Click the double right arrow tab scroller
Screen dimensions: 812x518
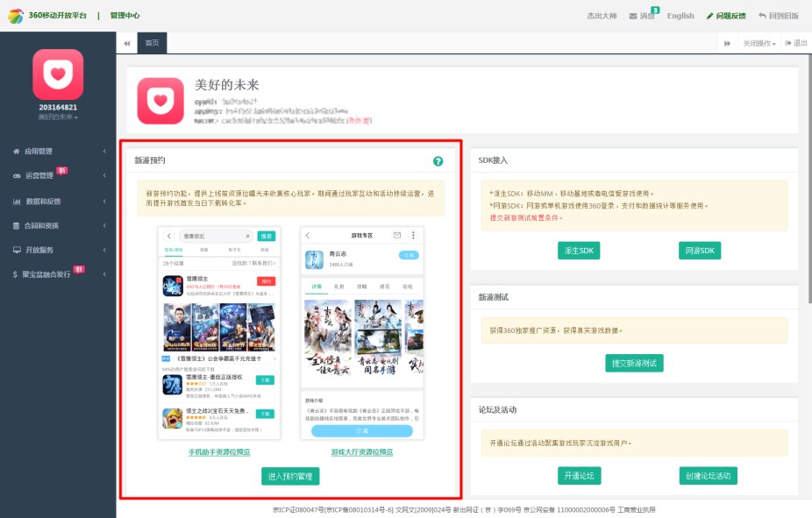[727, 44]
